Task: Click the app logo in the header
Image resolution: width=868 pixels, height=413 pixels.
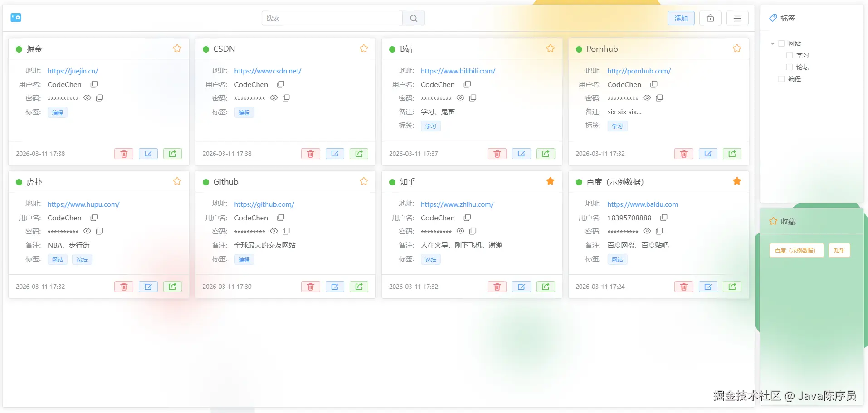Action: pos(16,18)
